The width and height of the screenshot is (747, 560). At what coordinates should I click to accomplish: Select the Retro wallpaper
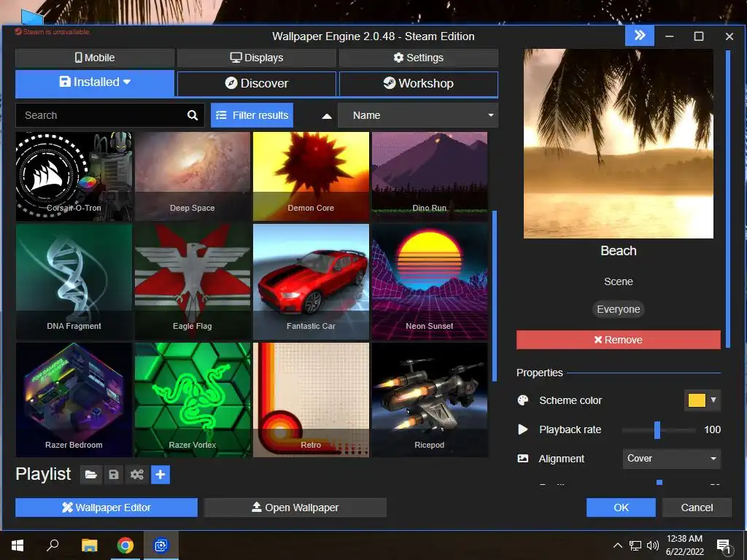(311, 400)
